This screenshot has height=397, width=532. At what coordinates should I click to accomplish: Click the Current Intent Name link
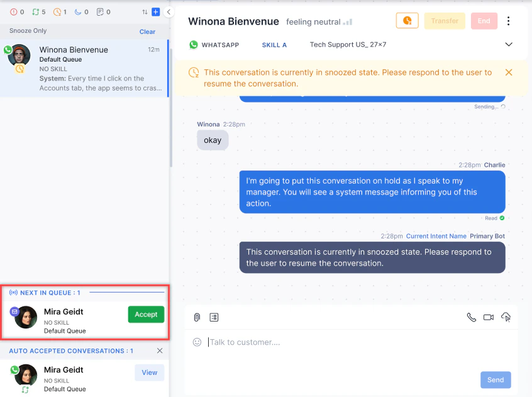[x=436, y=236]
